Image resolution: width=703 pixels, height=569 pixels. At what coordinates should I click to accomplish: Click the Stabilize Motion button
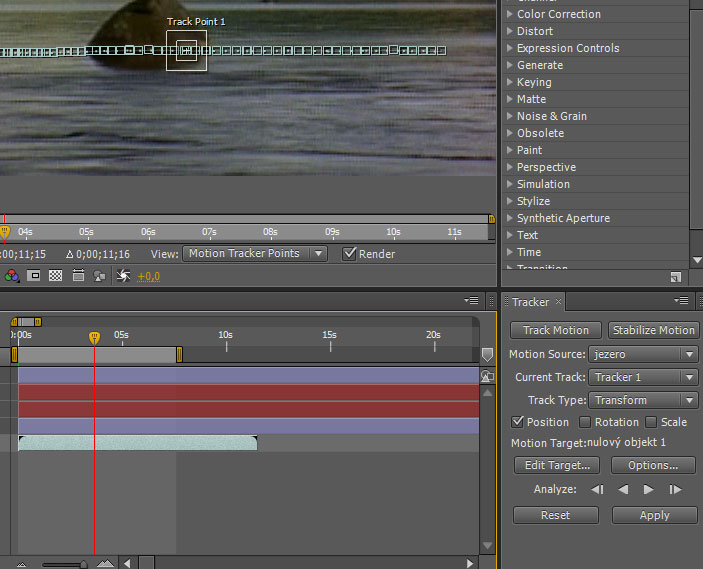(653, 330)
